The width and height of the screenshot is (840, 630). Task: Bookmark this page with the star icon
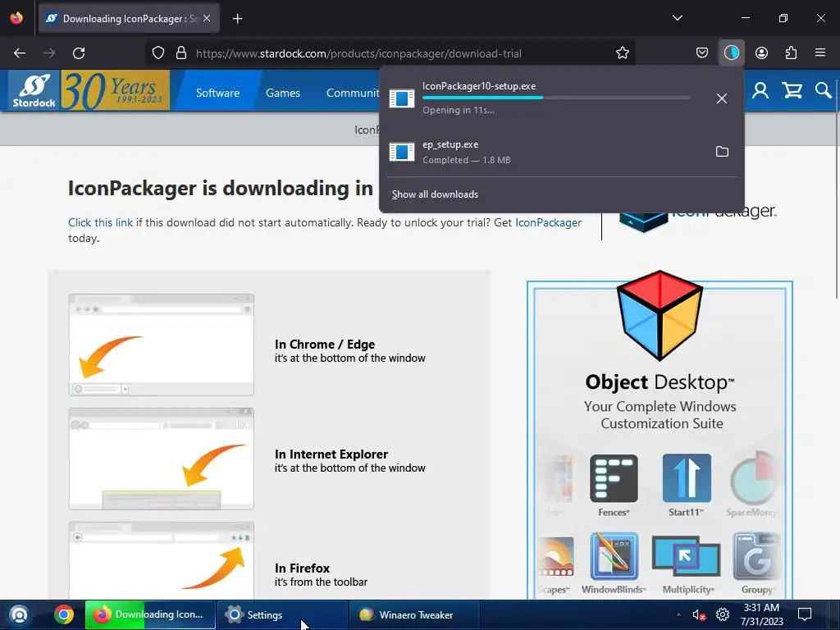point(622,53)
